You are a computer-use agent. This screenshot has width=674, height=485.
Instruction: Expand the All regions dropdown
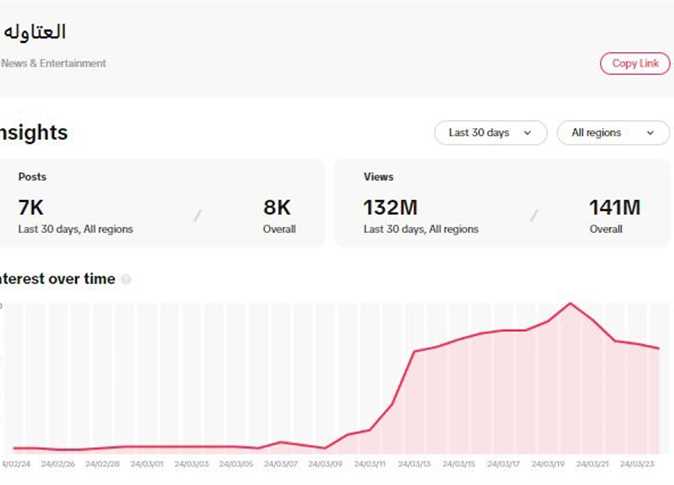(613, 133)
